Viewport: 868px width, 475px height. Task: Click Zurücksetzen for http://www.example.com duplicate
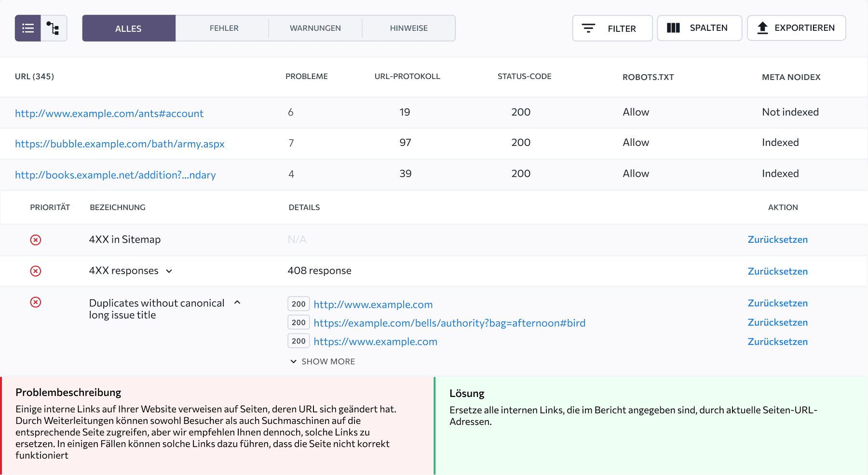click(x=777, y=303)
